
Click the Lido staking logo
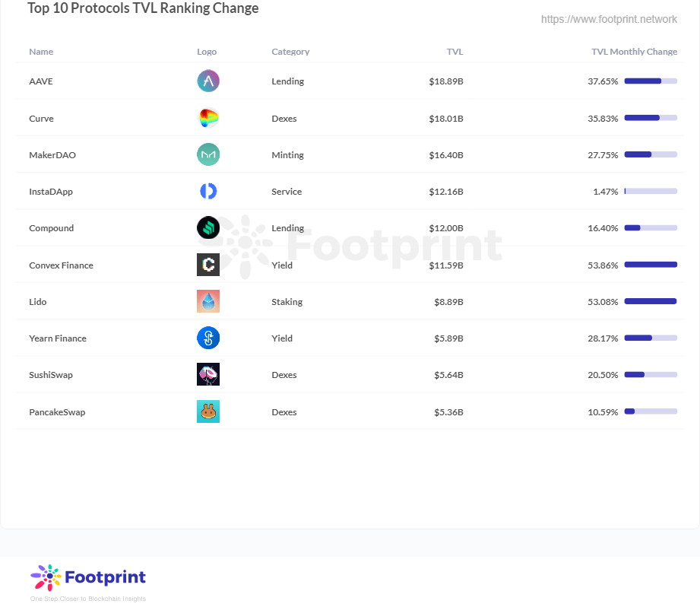click(x=207, y=301)
